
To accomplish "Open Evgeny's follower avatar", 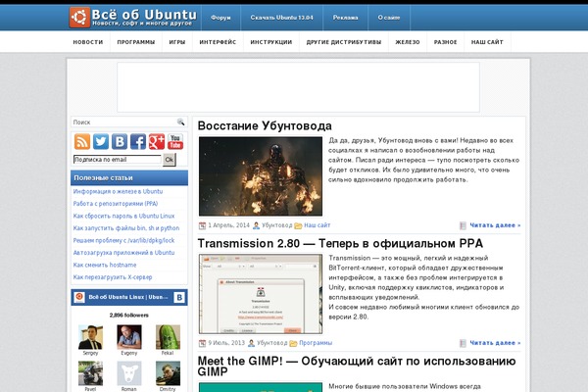I will (x=129, y=337).
